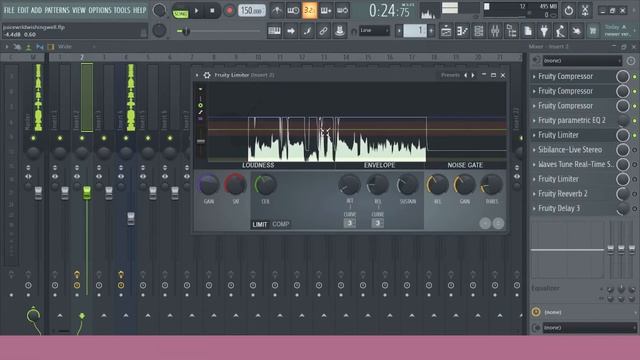Image resolution: width=640 pixels, height=360 pixels.
Task: Expand slot arrow beside Sibilance-Live Stereo
Action: coord(534,150)
